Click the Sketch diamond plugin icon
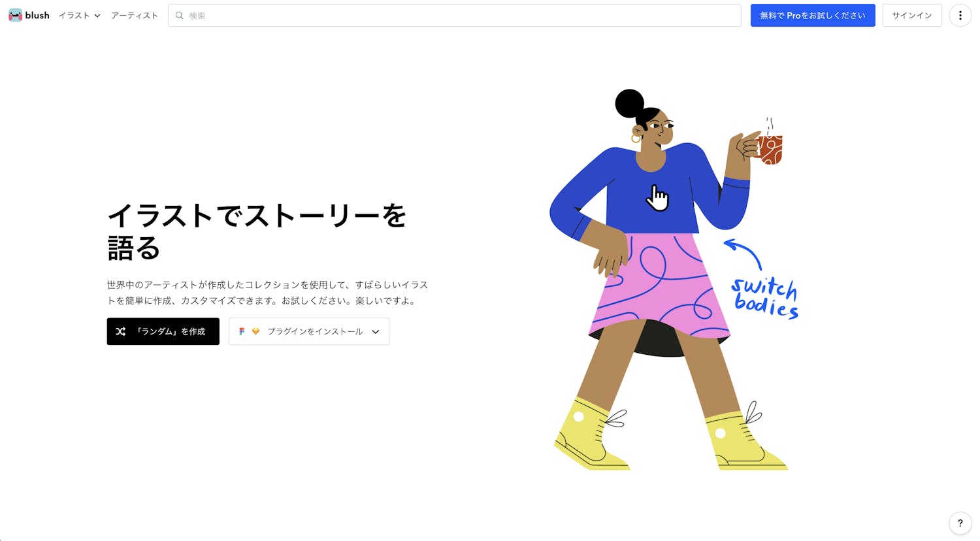This screenshot has height=541, width=980. 255,331
